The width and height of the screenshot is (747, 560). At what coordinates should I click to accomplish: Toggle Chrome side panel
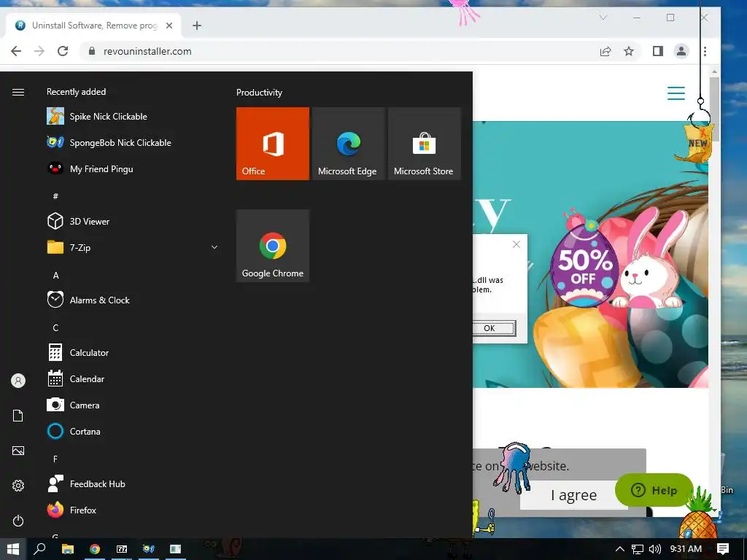[658, 51]
